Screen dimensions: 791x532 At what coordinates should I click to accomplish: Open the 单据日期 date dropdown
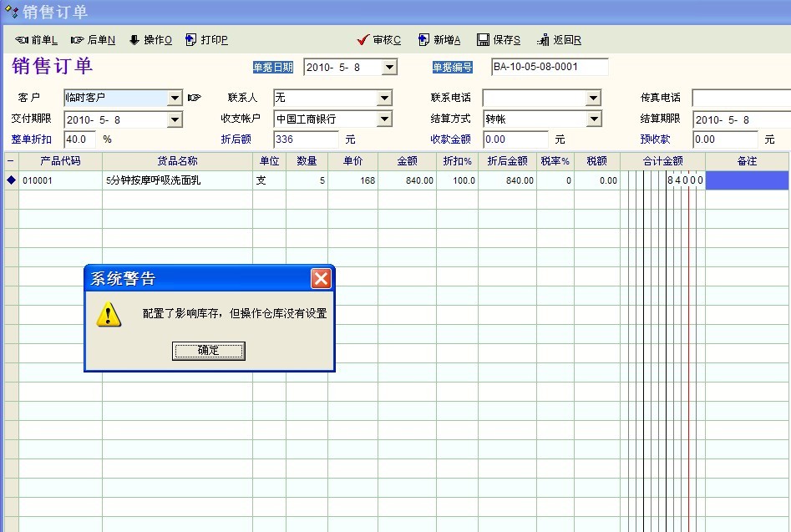[x=389, y=68]
